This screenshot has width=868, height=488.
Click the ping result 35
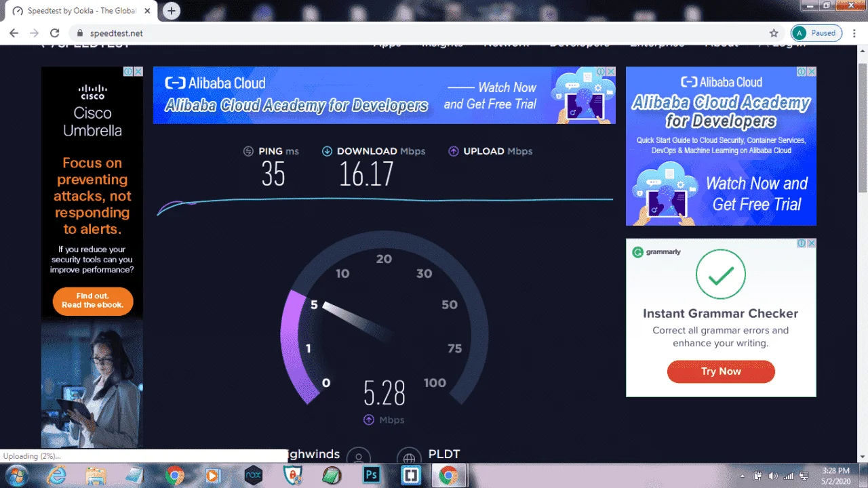click(273, 174)
